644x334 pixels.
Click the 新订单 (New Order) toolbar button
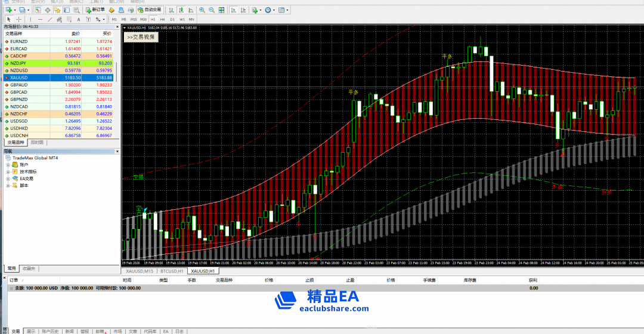[x=95, y=10]
